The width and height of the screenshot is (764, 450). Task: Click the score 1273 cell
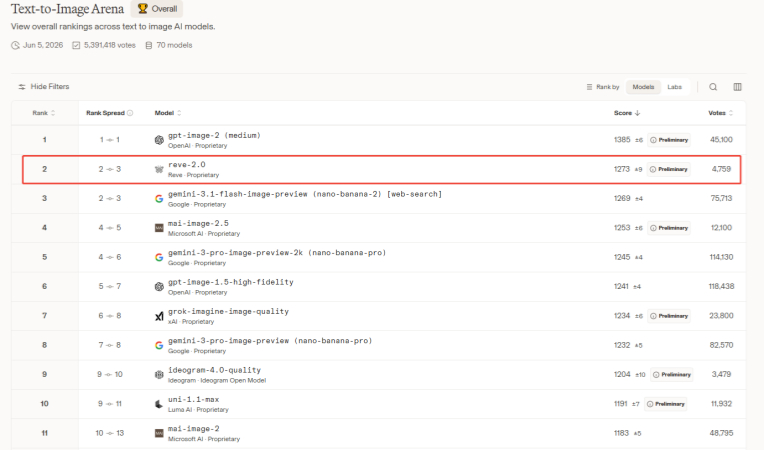click(622, 169)
